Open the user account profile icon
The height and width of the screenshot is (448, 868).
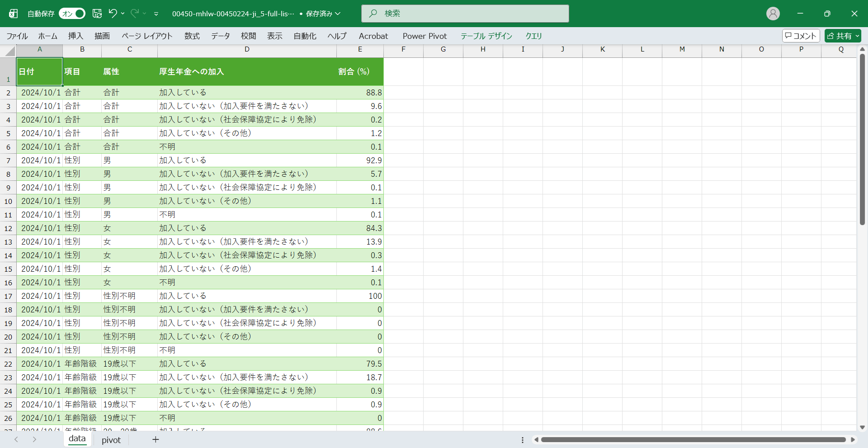tap(773, 14)
